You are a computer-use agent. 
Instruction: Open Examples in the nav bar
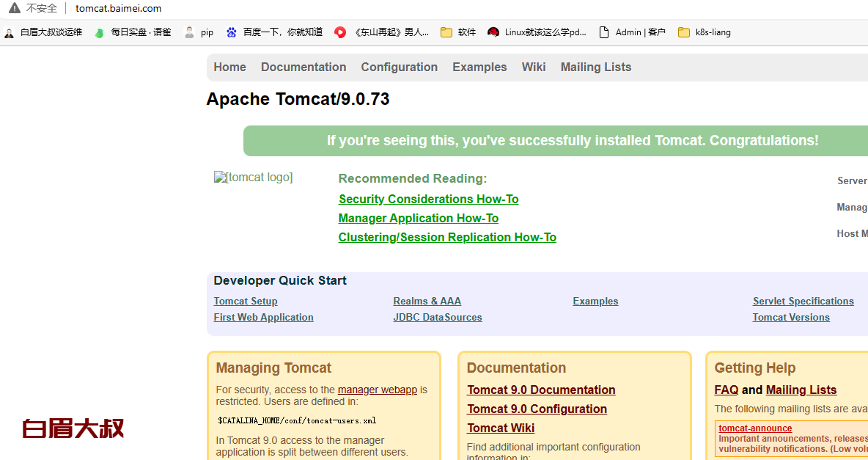click(479, 67)
